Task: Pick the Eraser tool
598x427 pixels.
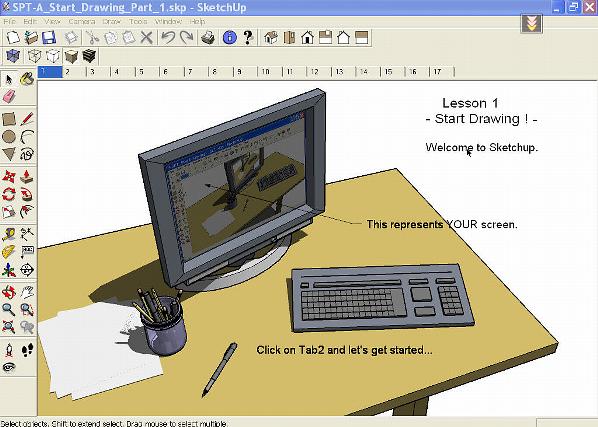Action: pos(9,96)
